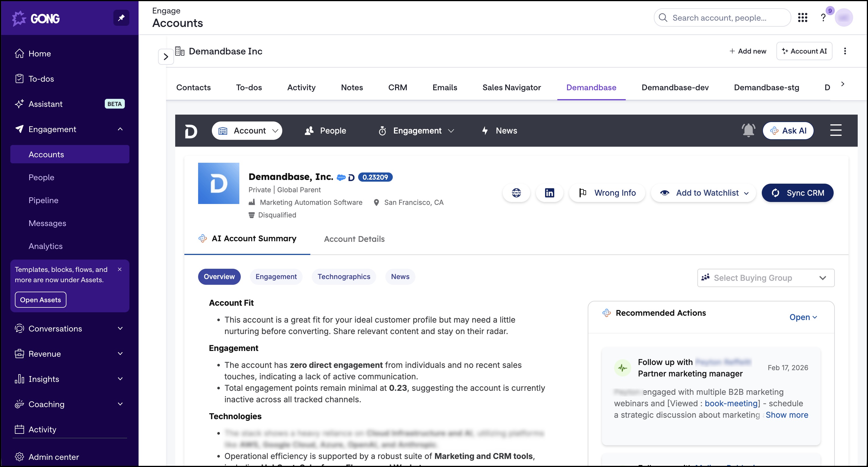Select People in Engagement submenu
This screenshot has height=467, width=868.
(42, 177)
